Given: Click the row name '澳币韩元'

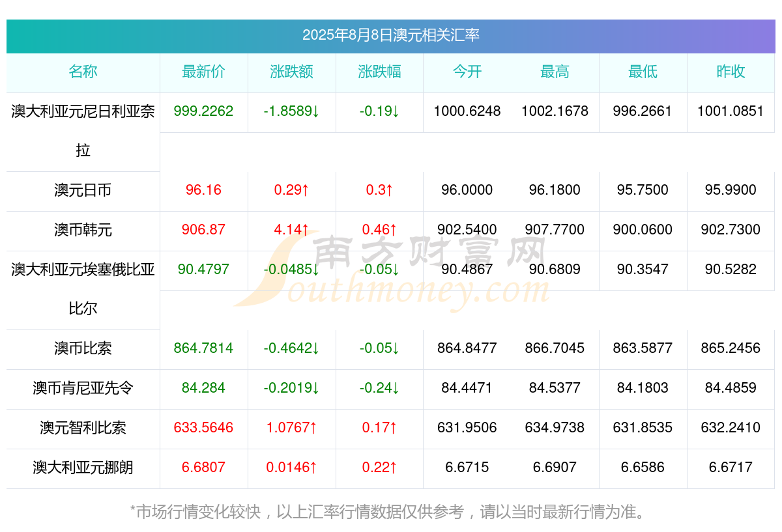Looking at the screenshot, I should (83, 230).
